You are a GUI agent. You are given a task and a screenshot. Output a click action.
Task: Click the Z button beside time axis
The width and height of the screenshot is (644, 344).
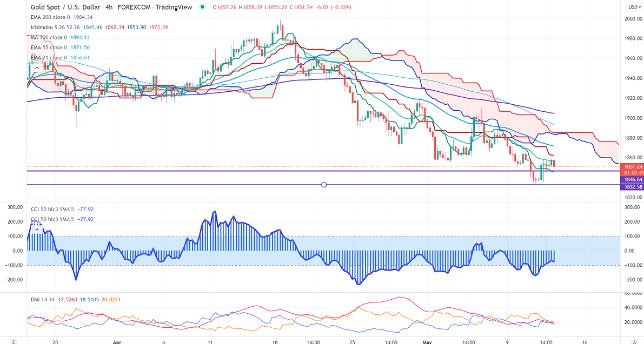coord(14,341)
